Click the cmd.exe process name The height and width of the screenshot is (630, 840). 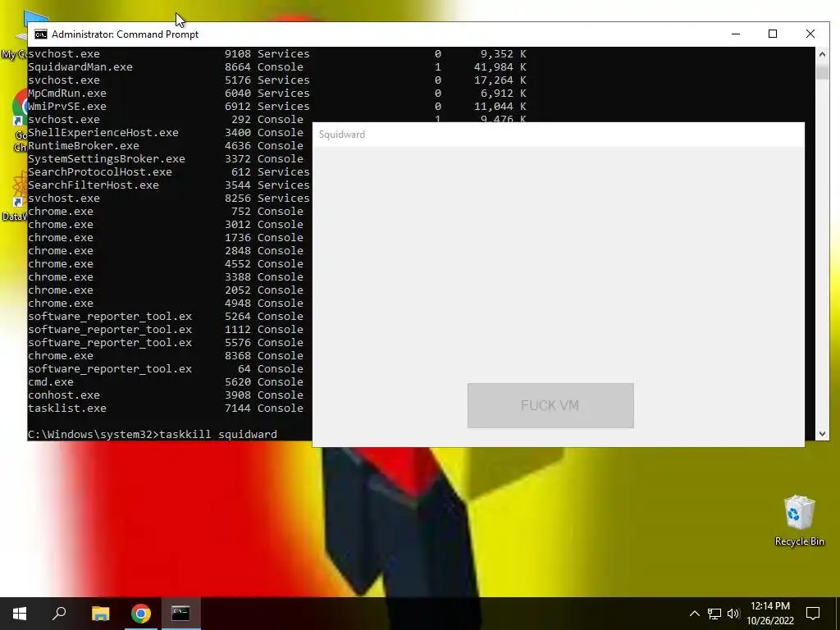tap(51, 382)
